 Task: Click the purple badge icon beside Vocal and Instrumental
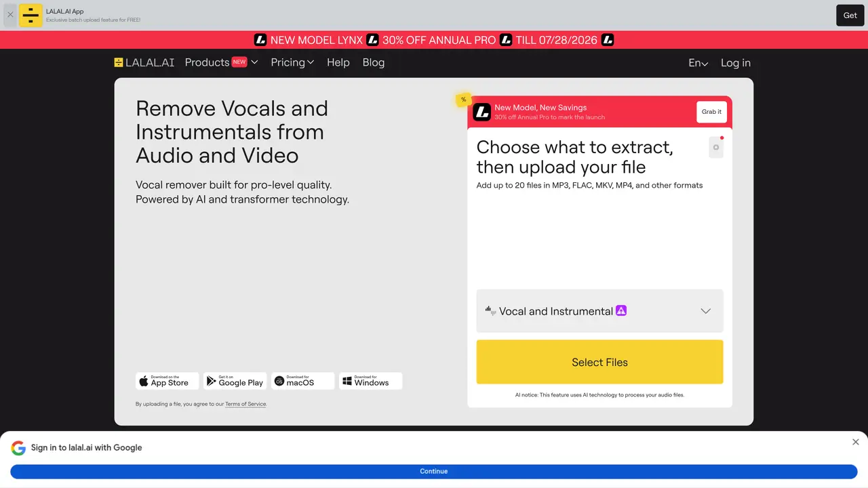click(621, 311)
